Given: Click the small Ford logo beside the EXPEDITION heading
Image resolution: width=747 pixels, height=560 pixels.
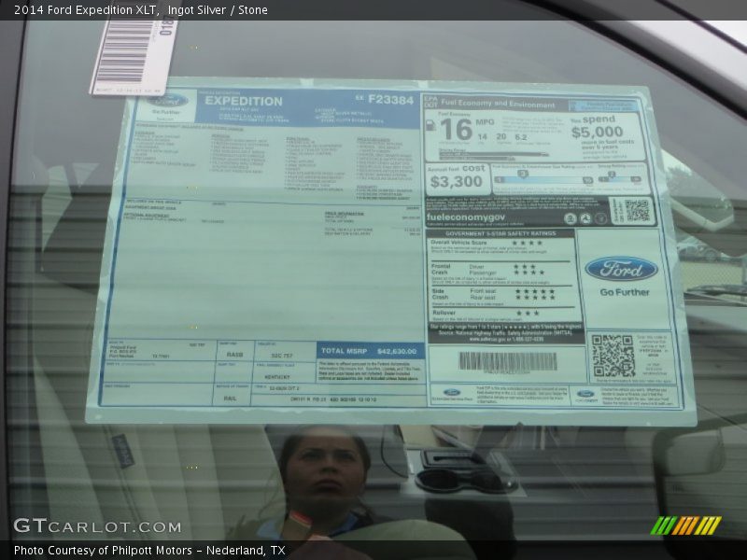Looking at the screenshot, I should (x=167, y=101).
